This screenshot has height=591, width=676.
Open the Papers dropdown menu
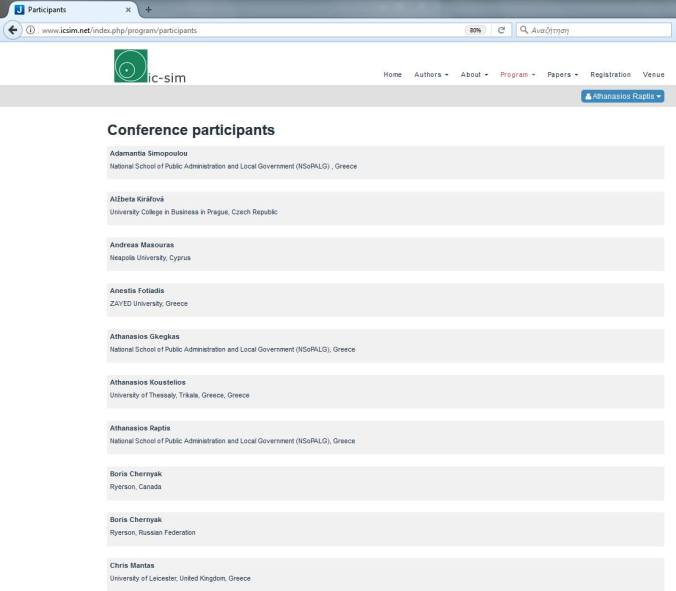(562, 75)
